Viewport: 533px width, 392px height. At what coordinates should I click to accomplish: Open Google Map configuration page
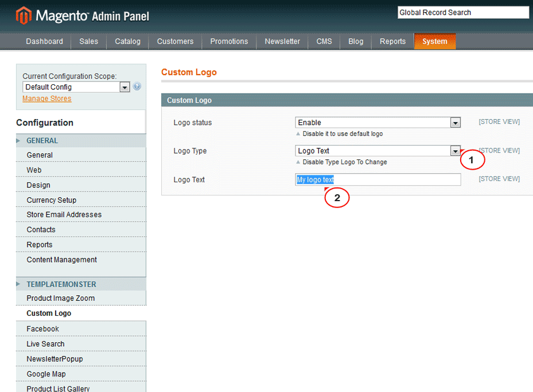click(46, 374)
